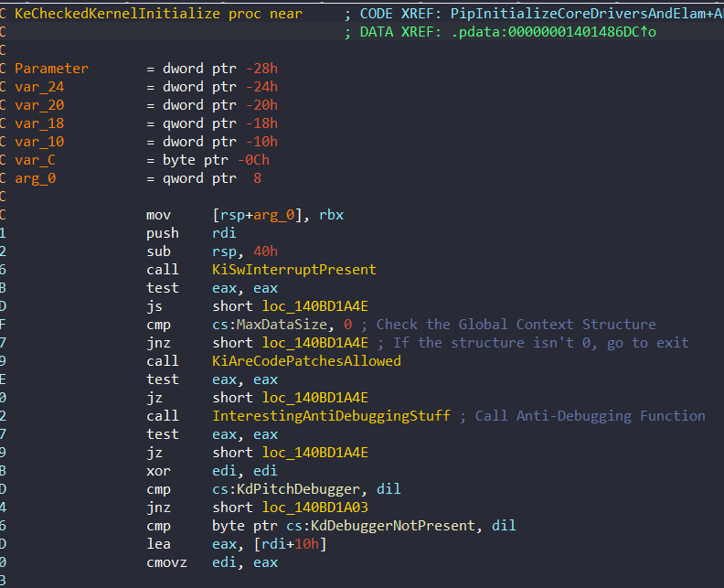This screenshot has width=724, height=588.
Task: Click the var_18 qword variable name
Action: click(x=39, y=123)
